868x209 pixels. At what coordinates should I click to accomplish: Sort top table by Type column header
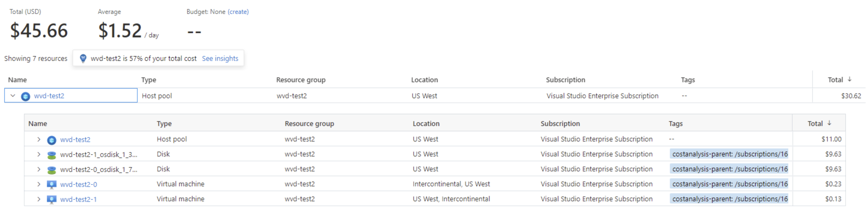point(149,80)
